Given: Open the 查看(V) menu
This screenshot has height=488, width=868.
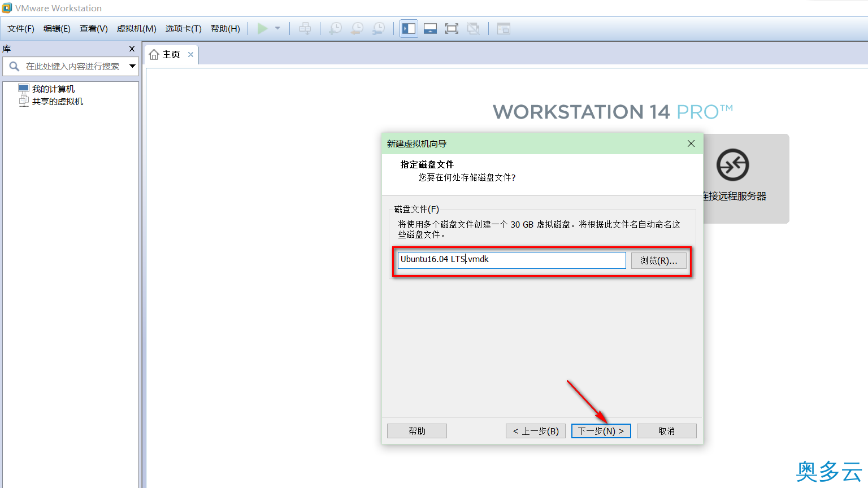Looking at the screenshot, I should coord(94,29).
